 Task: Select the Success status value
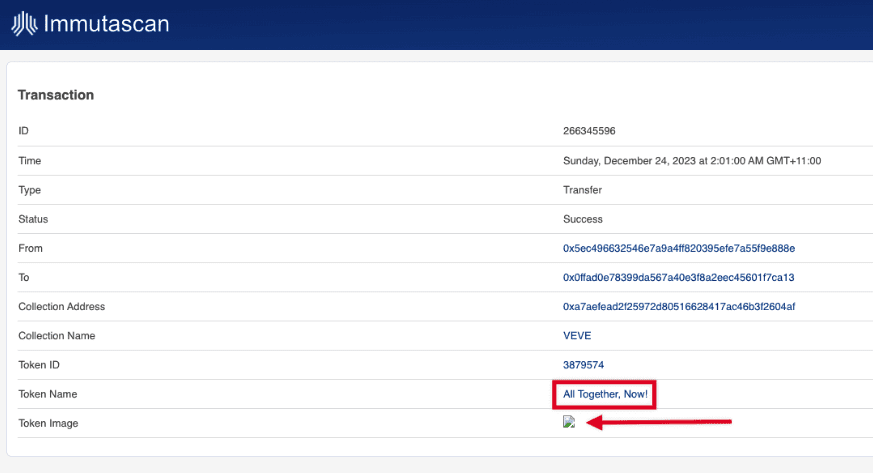tap(582, 219)
